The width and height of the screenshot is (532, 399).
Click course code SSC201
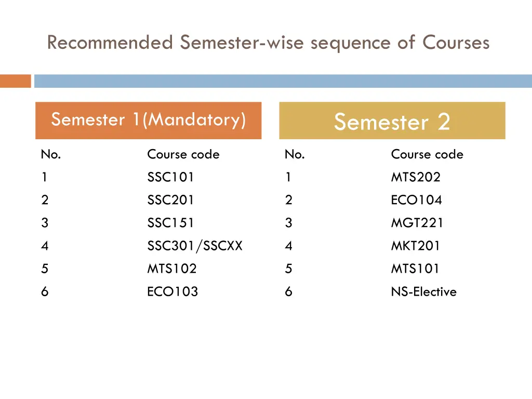pyautogui.click(x=170, y=200)
